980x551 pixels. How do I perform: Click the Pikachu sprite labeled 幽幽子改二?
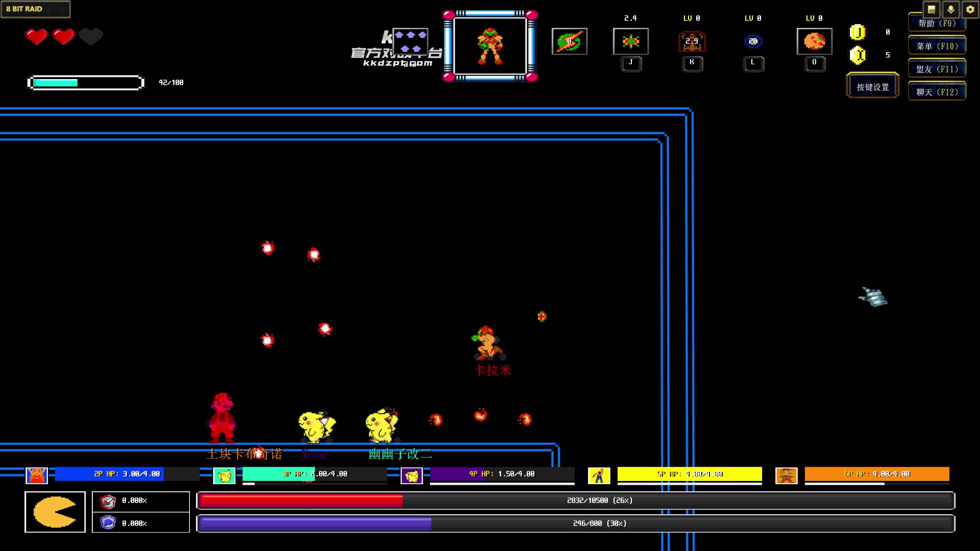click(x=382, y=425)
